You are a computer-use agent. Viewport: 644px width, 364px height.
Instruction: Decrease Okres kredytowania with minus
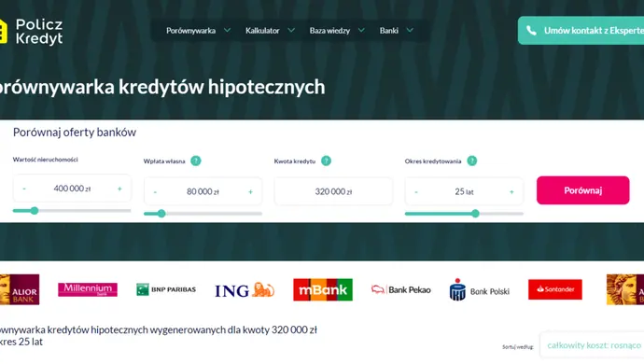[x=416, y=192]
